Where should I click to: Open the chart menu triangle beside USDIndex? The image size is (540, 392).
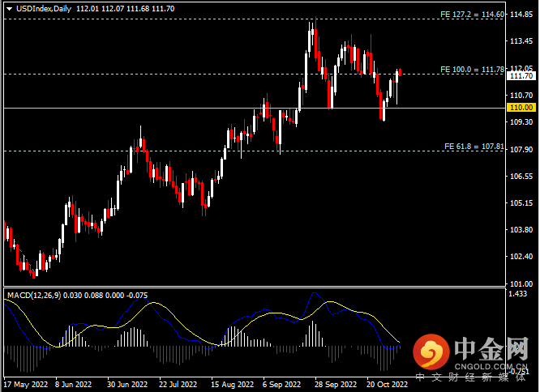tap(10, 9)
